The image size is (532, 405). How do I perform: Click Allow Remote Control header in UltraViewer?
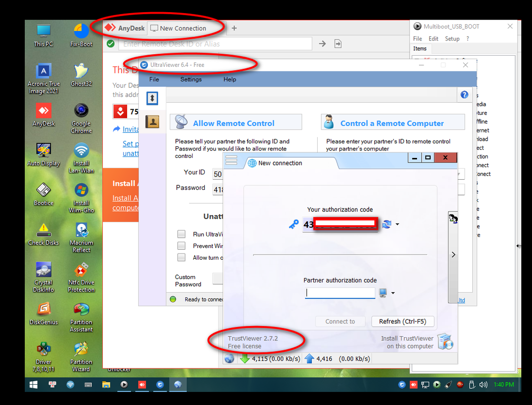pyautogui.click(x=236, y=122)
